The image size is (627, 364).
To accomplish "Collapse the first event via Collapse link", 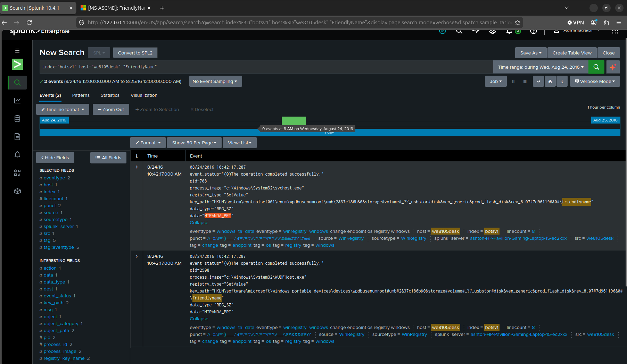I will pos(199,223).
